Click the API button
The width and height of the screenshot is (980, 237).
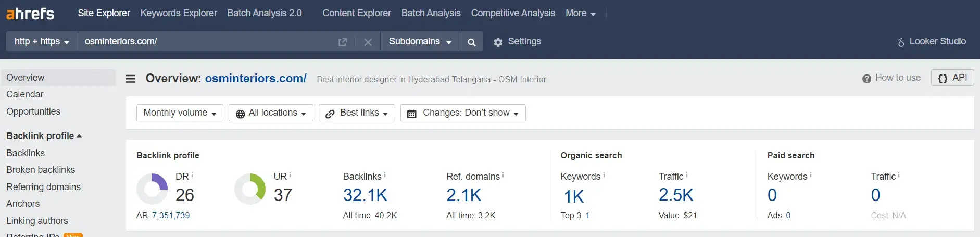[952, 78]
